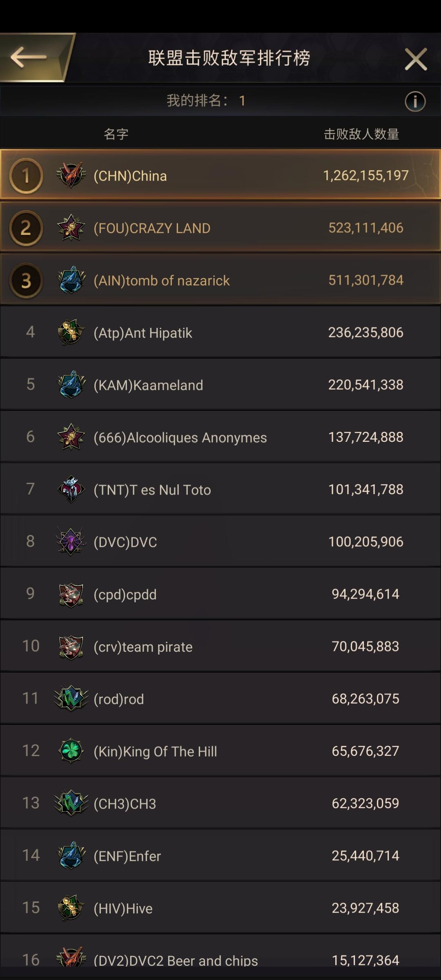Open the (ENF)Enfer alliance entry
Viewport: 441px width, 980px height.
(220, 855)
